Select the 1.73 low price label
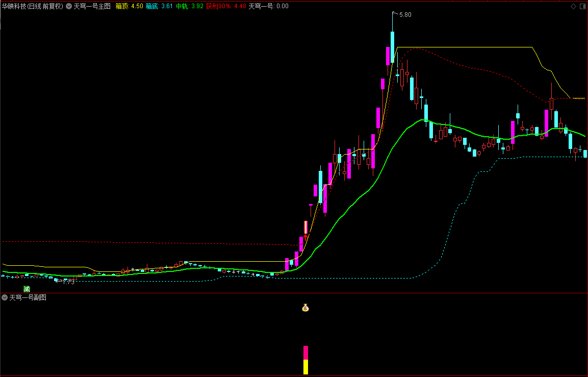The width and height of the screenshot is (588, 377). [x=68, y=282]
